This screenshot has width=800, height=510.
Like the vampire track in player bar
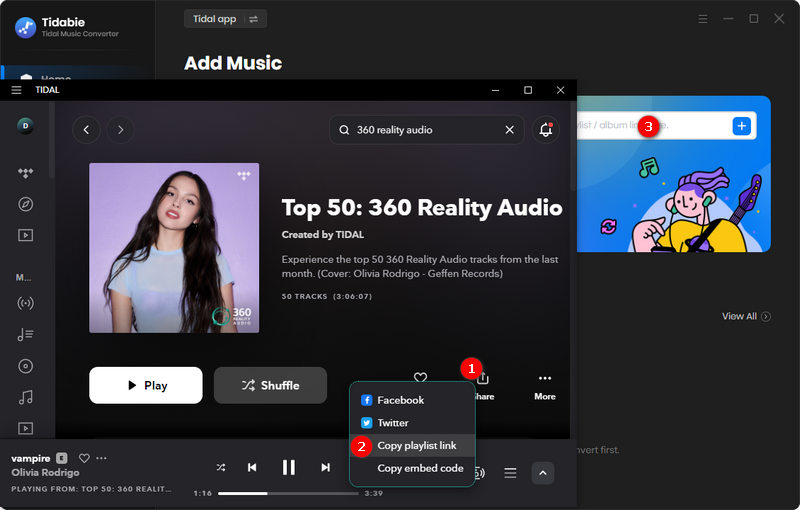tap(84, 458)
